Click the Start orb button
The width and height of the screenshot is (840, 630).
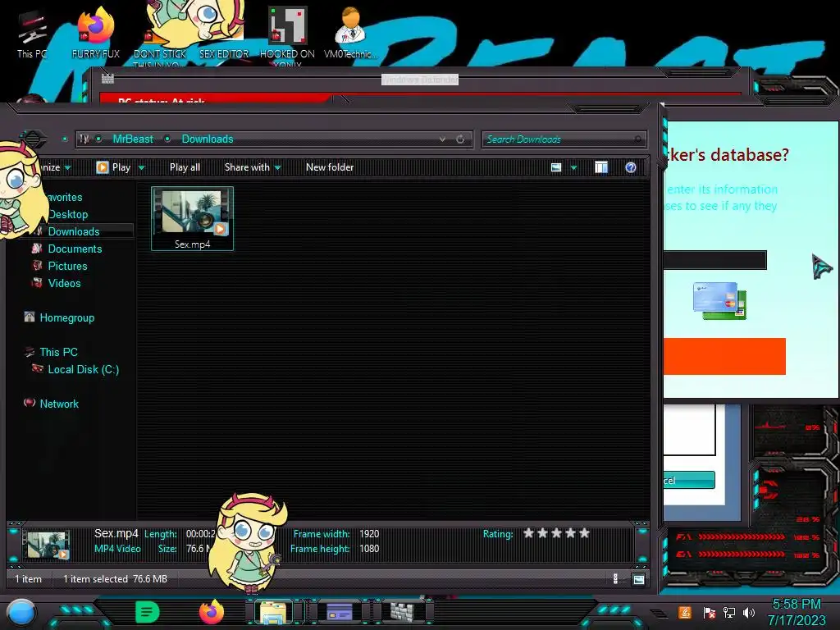(x=21, y=613)
